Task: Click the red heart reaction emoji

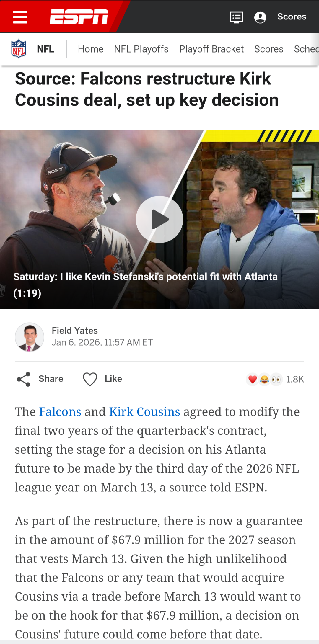Action: [x=253, y=379]
